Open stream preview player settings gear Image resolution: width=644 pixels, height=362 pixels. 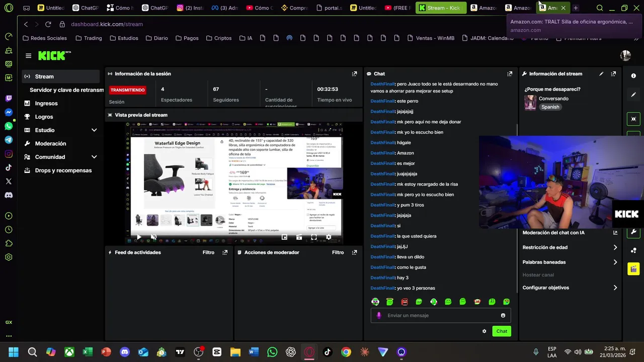click(x=329, y=237)
